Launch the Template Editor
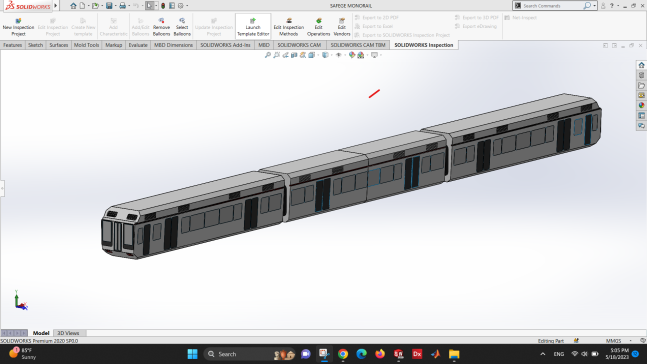Screen dimensions: 647x364 click(253, 27)
